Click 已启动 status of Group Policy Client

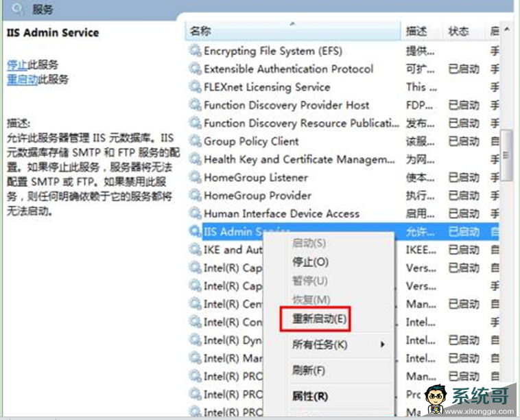464,141
